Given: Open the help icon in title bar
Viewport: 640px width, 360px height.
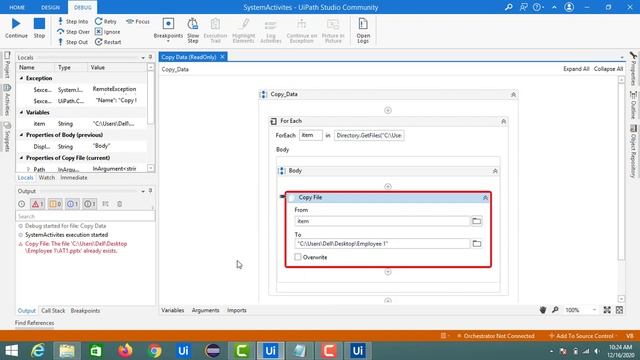Looking at the screenshot, I should click(x=537, y=7).
